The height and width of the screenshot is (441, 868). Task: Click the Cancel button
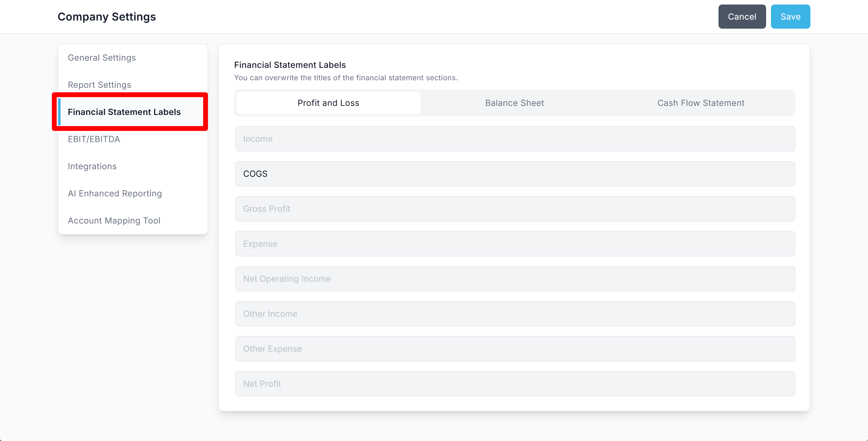pyautogui.click(x=742, y=17)
